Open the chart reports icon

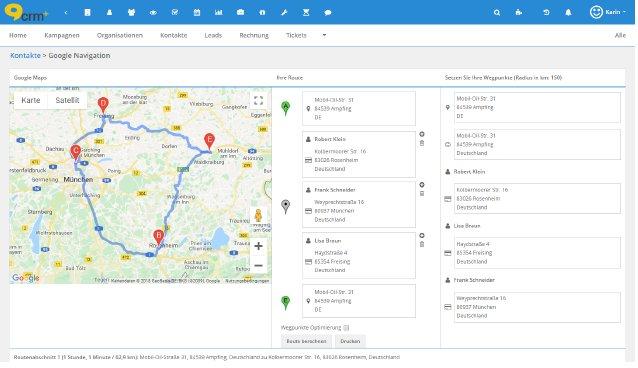pyautogui.click(x=219, y=13)
